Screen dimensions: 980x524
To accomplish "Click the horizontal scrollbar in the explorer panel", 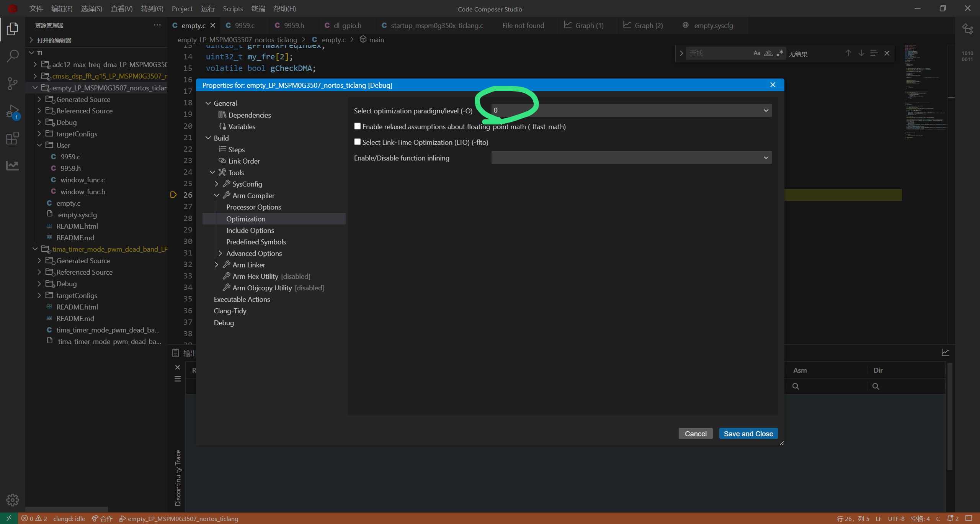I will (67, 509).
